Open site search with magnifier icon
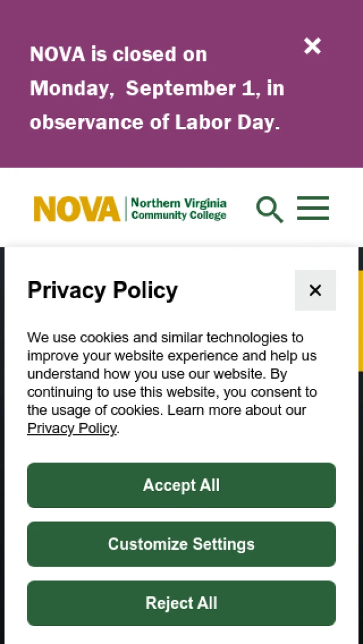 point(269,209)
